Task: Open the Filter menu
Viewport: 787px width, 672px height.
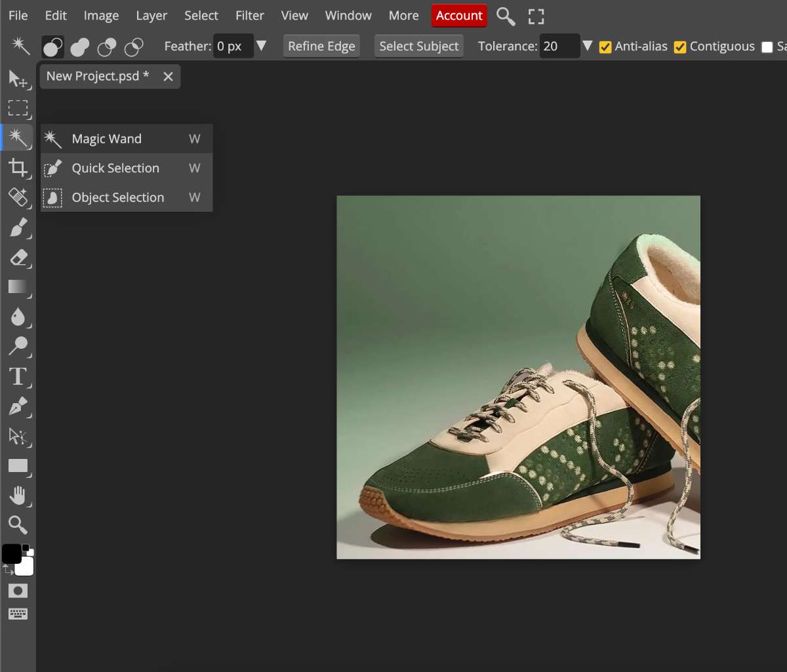Action: click(x=249, y=16)
